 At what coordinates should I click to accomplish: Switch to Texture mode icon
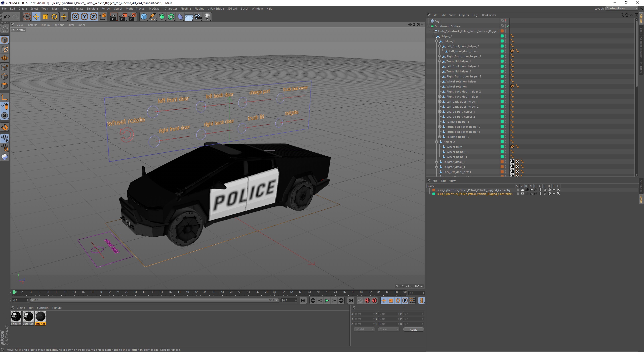click(5, 49)
